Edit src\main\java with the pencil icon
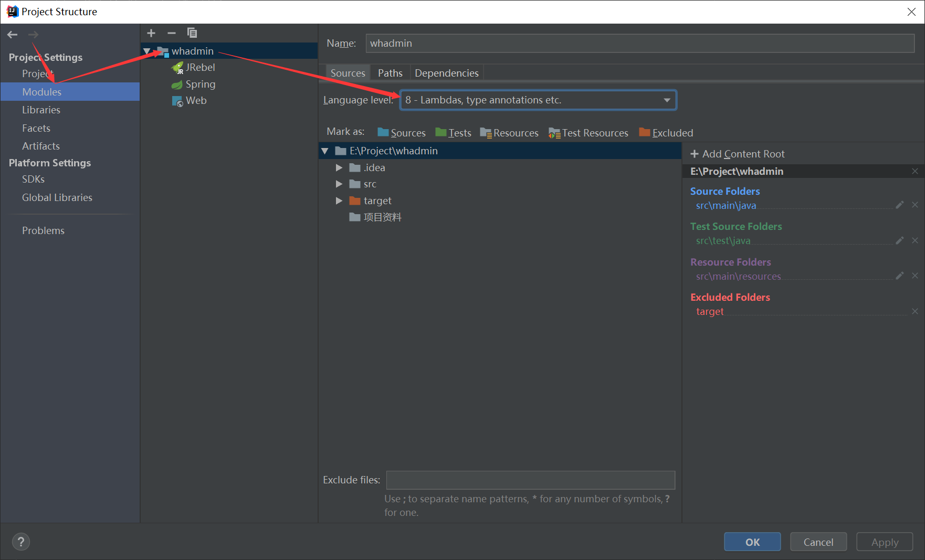This screenshot has width=925, height=560. (899, 205)
